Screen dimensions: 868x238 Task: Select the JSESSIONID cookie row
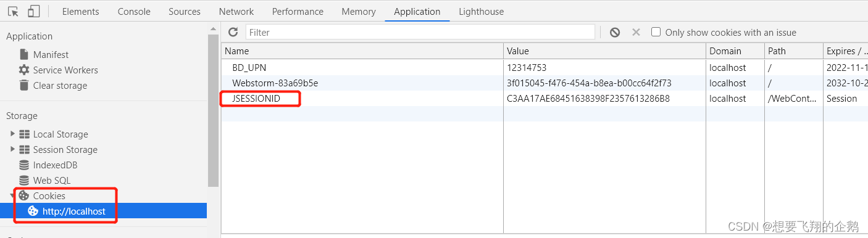click(x=545, y=99)
